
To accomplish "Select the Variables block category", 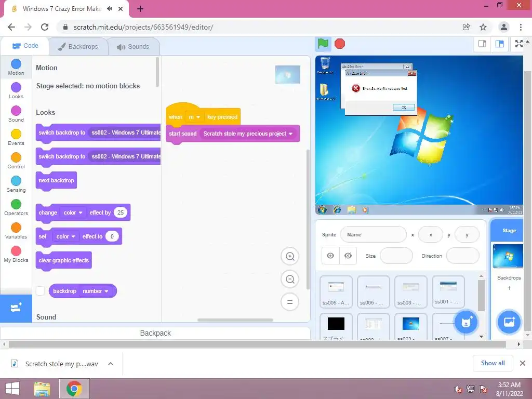I will point(16,231).
